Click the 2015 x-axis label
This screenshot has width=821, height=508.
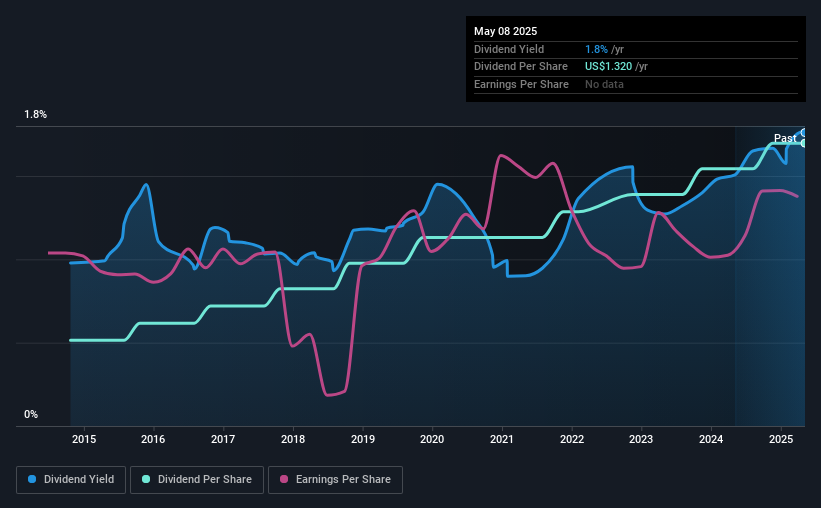(84, 439)
